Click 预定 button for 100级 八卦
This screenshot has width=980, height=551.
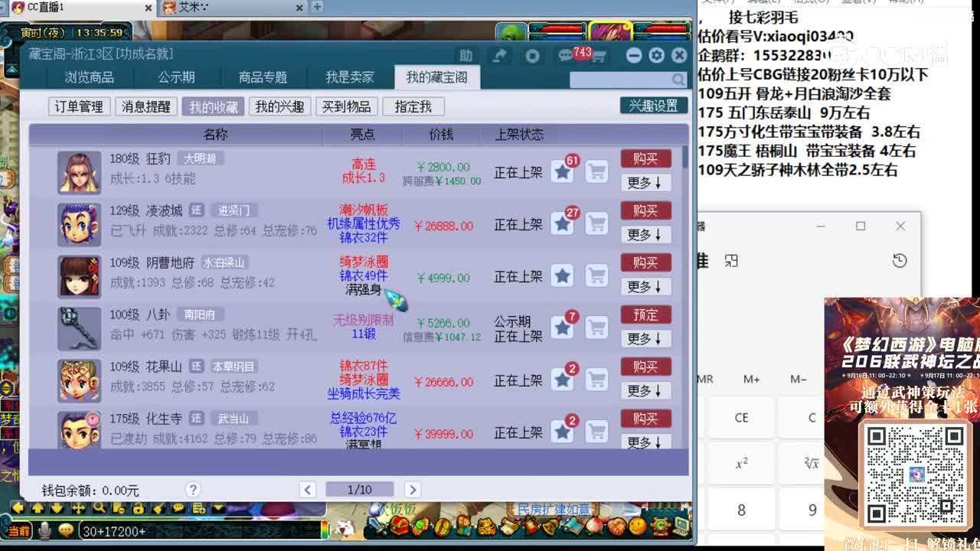(645, 315)
